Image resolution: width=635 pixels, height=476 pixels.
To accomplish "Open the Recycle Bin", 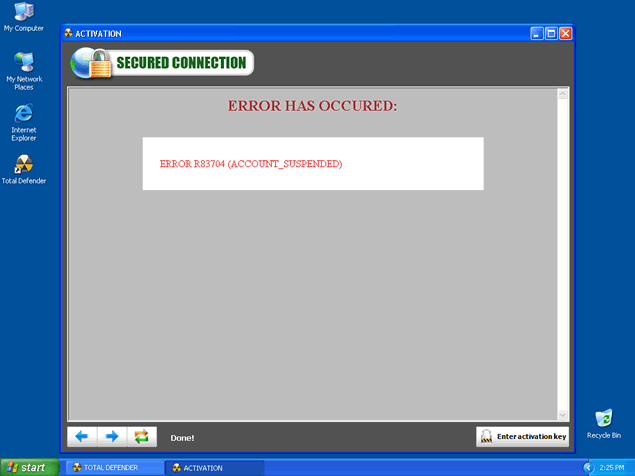I will [603, 418].
